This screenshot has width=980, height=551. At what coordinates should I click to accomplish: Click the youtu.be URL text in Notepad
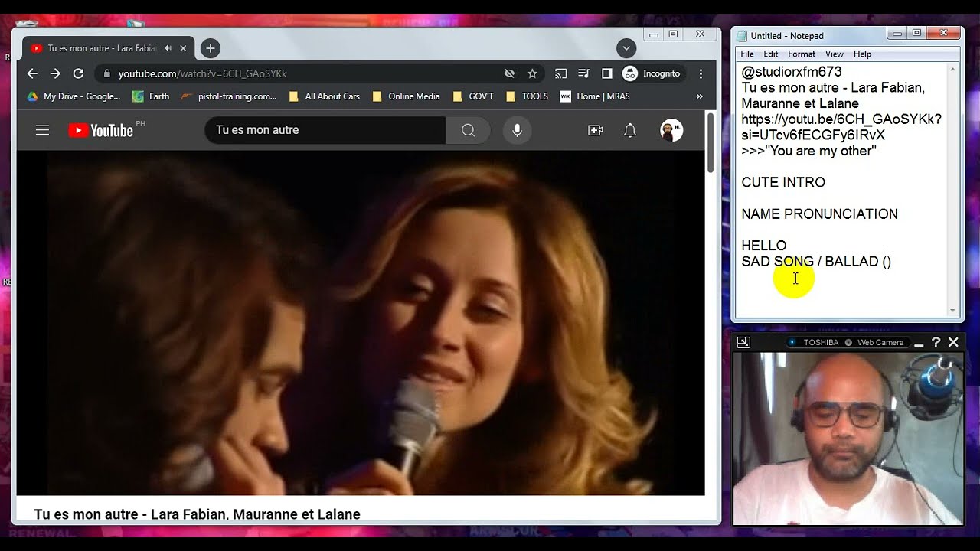[841, 127]
